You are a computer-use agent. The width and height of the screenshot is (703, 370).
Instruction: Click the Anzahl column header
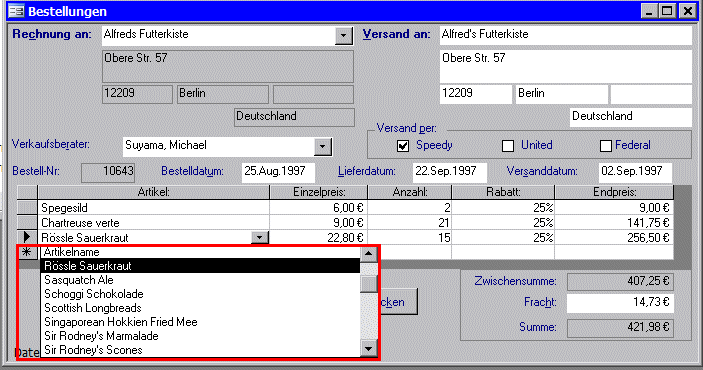(x=410, y=192)
